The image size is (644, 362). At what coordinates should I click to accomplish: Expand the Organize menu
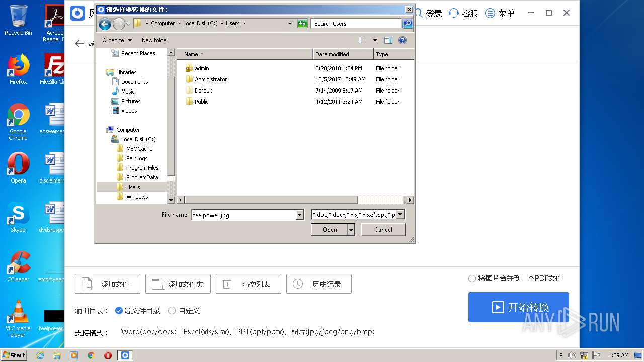tap(117, 40)
